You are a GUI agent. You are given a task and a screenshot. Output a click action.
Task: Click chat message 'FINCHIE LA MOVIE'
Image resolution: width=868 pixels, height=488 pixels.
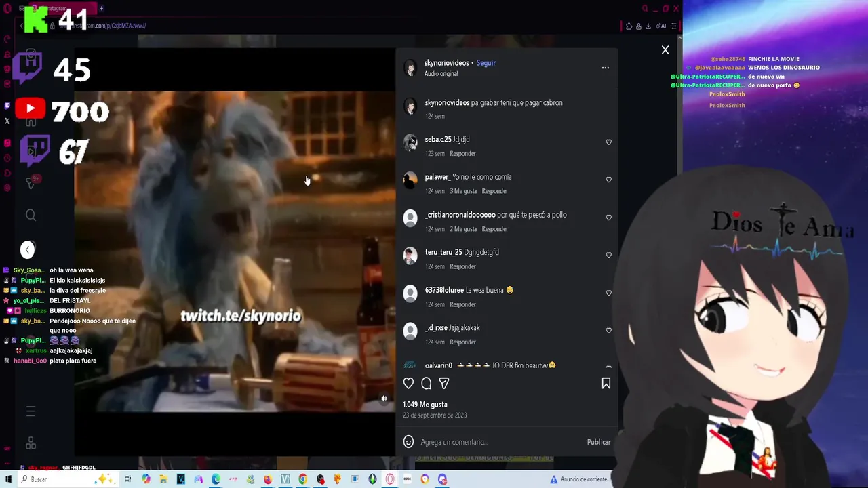773,60
